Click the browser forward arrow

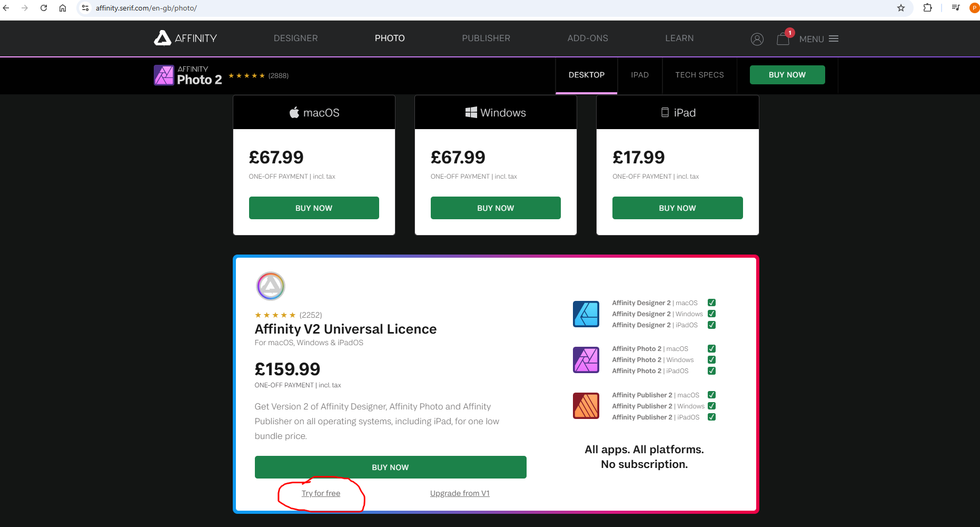tap(25, 8)
